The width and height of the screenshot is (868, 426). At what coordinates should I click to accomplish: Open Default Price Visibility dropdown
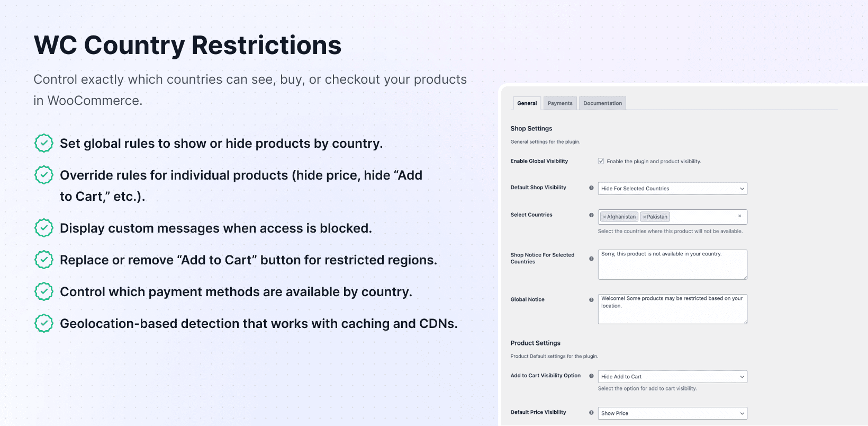pyautogui.click(x=672, y=413)
